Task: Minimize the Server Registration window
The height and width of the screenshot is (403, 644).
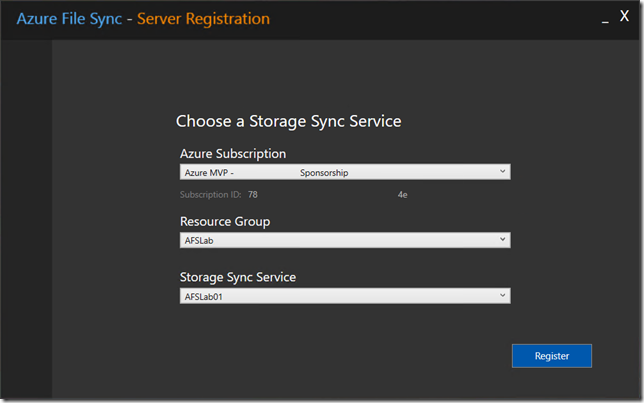Action: pyautogui.click(x=605, y=20)
